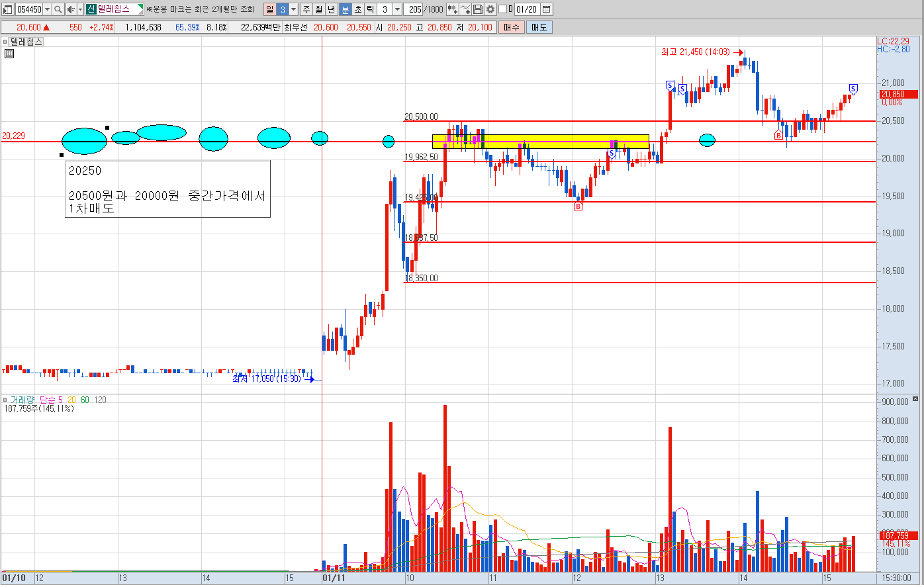Click the S marker inside yellow box

click(612, 154)
